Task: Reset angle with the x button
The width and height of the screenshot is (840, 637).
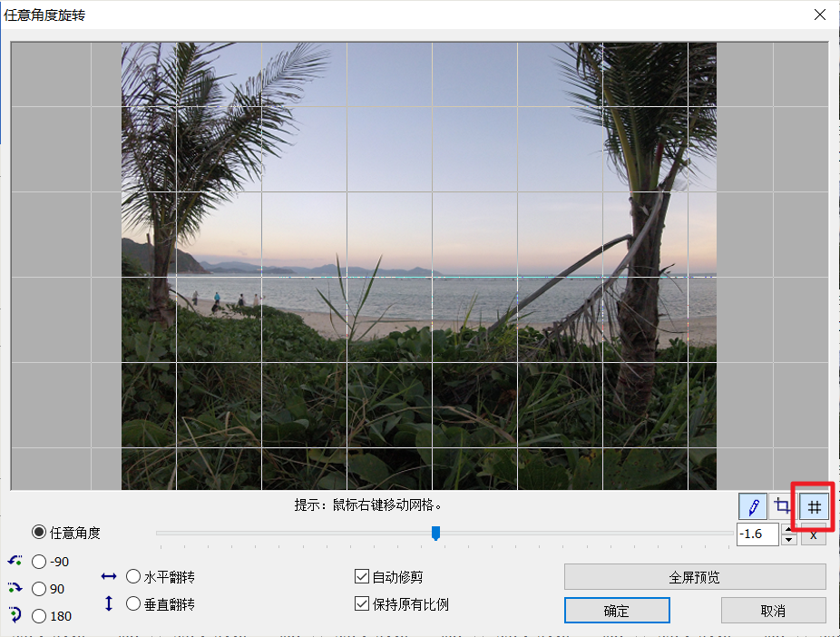Action: pos(813,535)
